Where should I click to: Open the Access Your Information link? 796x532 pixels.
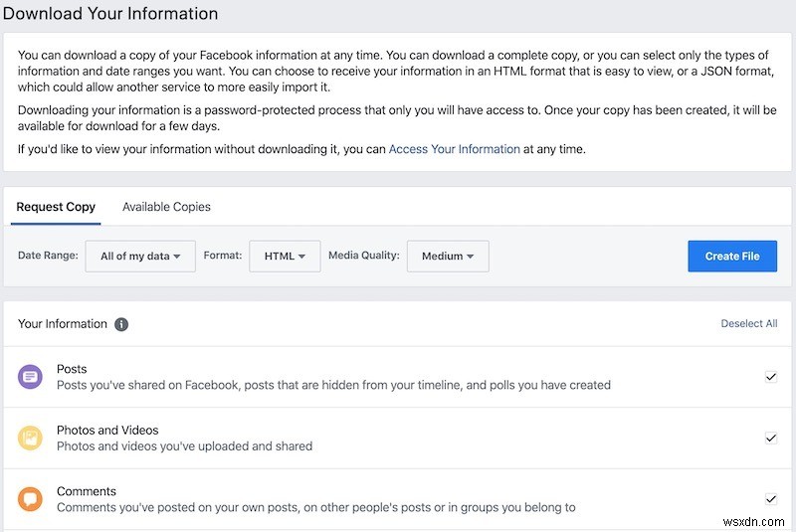[454, 149]
